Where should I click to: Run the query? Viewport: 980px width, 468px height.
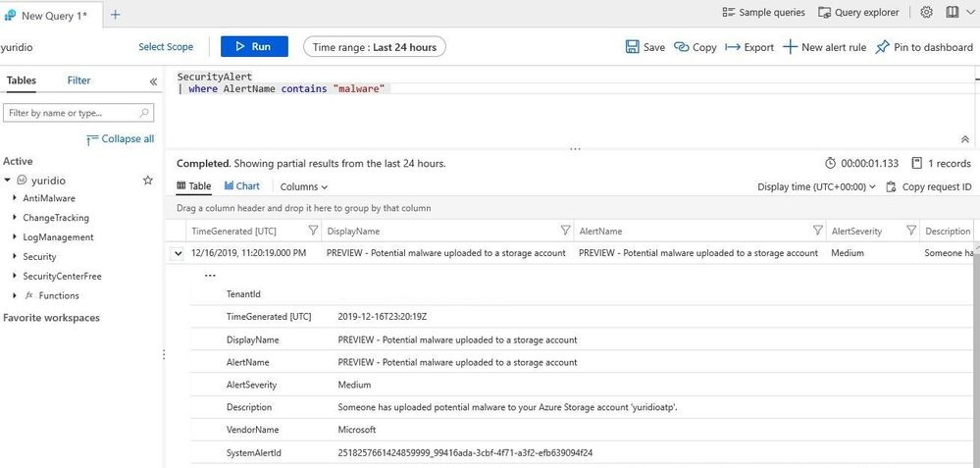tap(254, 47)
